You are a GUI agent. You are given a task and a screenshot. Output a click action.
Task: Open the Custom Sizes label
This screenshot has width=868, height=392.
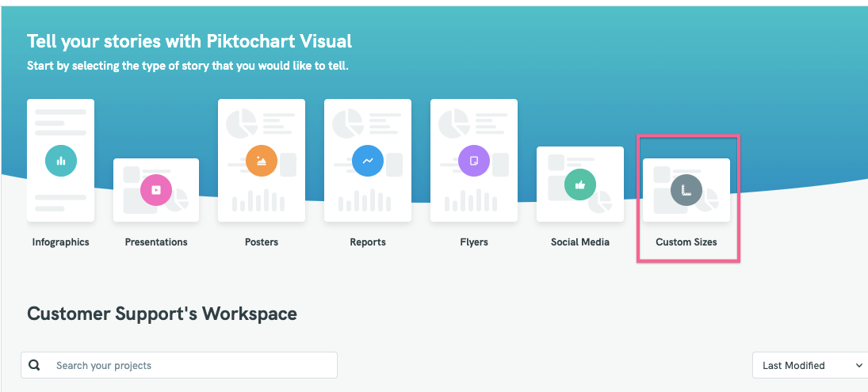pyautogui.click(x=686, y=242)
